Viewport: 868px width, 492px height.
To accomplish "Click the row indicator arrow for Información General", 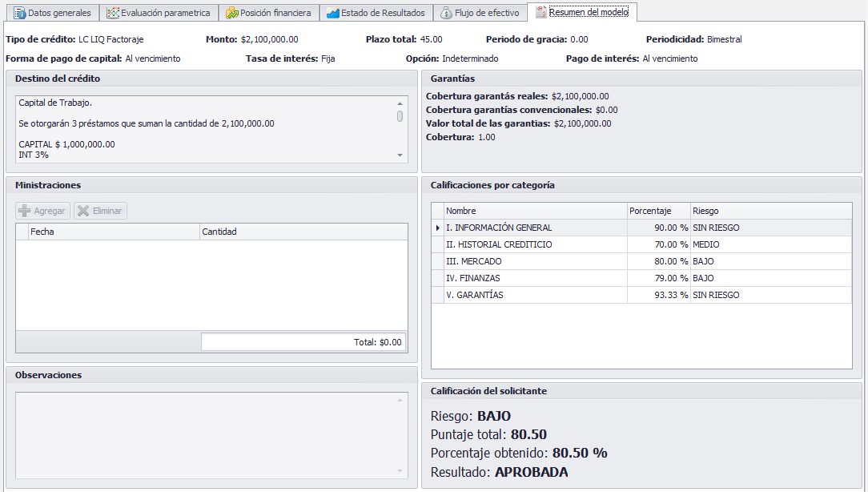I will tap(438, 228).
